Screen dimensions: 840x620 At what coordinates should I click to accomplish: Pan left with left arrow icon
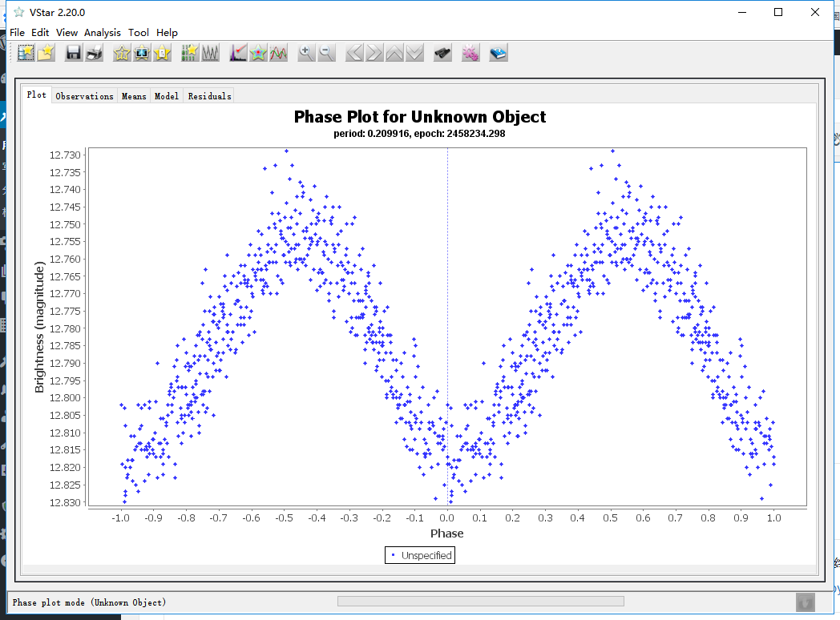(x=354, y=53)
